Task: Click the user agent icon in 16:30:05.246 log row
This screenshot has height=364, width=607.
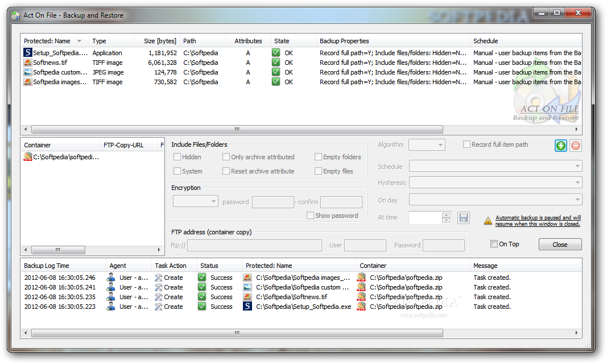Action: (111, 278)
